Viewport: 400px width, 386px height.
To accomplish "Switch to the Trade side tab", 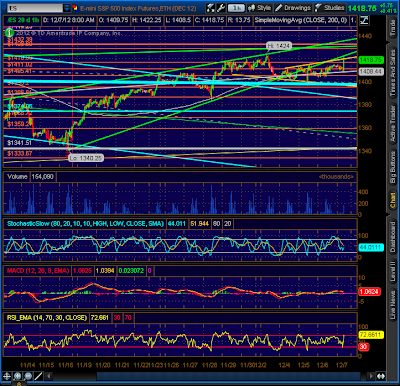I will (x=393, y=29).
